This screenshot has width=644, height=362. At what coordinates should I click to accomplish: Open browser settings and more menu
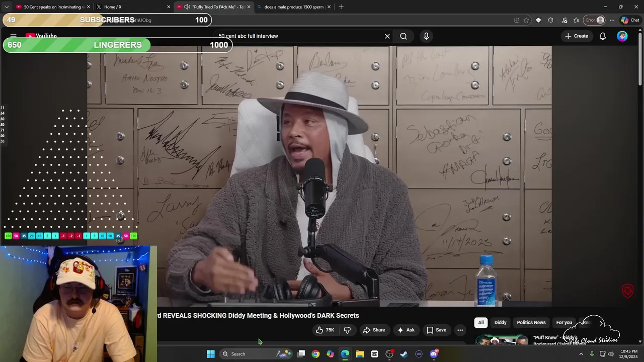pyautogui.click(x=612, y=20)
